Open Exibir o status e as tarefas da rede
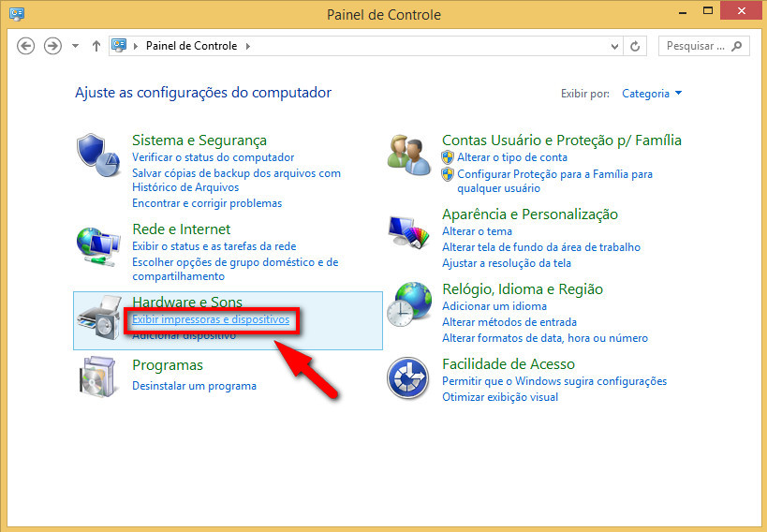Image resolution: width=767 pixels, height=532 pixels. tap(214, 246)
